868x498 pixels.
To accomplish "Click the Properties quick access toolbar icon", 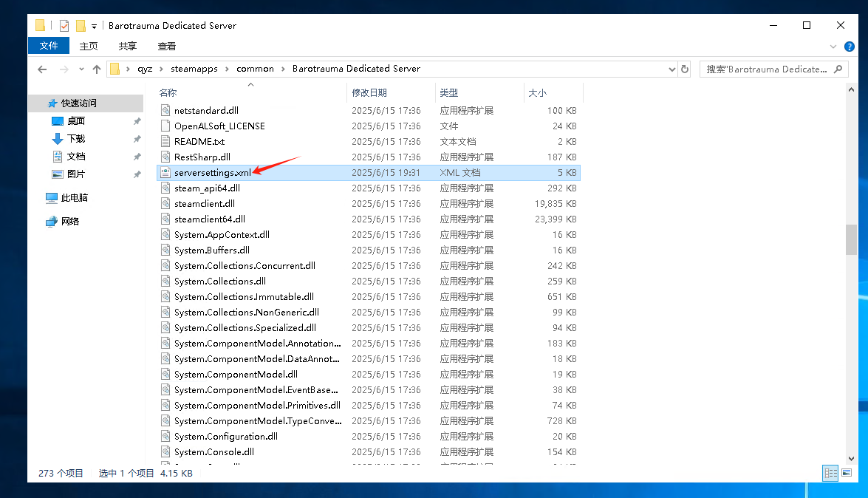I will pyautogui.click(x=64, y=25).
